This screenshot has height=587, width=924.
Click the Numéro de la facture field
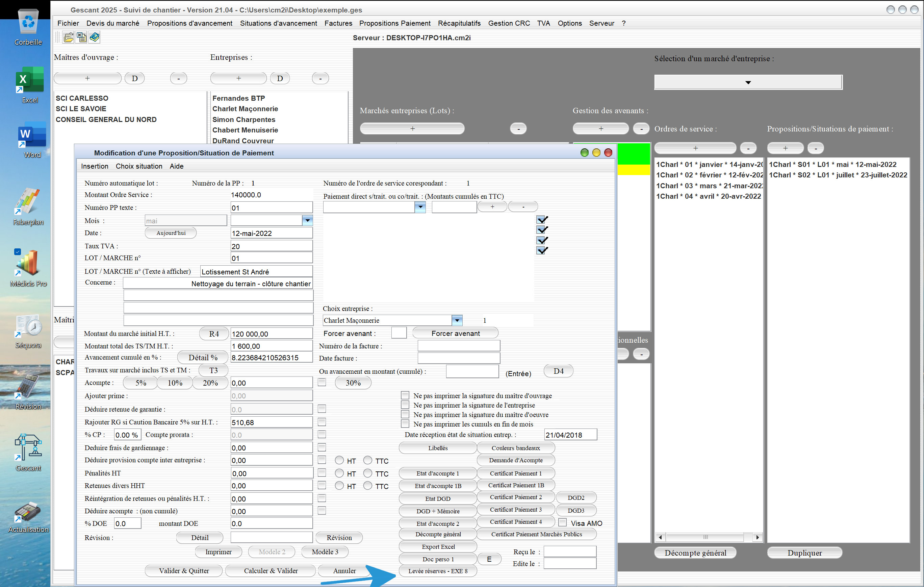(459, 345)
